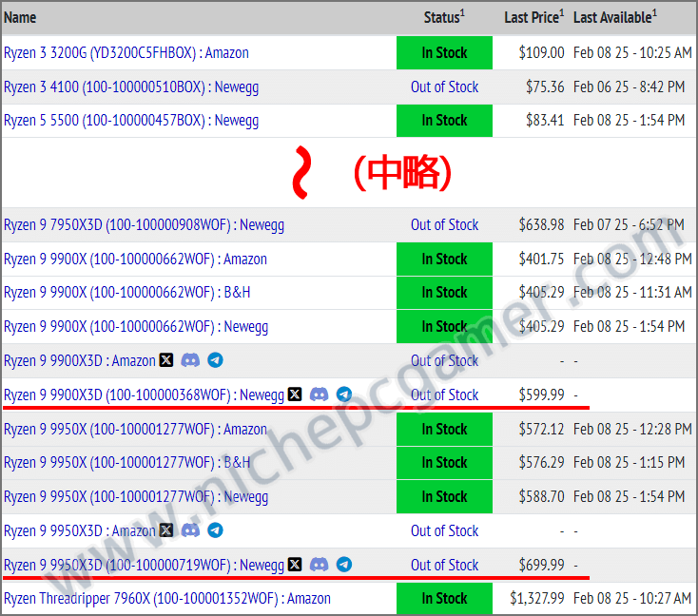
Task: Select the $572.12 price cell
Action: coord(541,429)
